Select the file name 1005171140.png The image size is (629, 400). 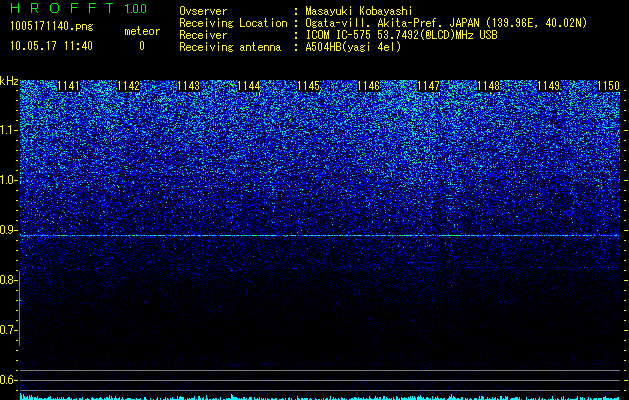click(x=52, y=27)
